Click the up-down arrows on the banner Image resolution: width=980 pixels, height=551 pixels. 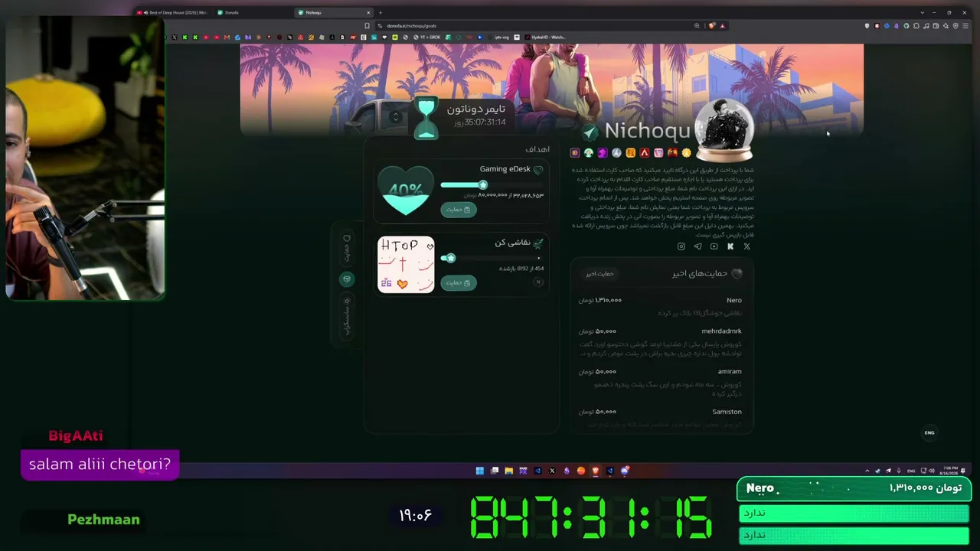pyautogui.click(x=395, y=117)
